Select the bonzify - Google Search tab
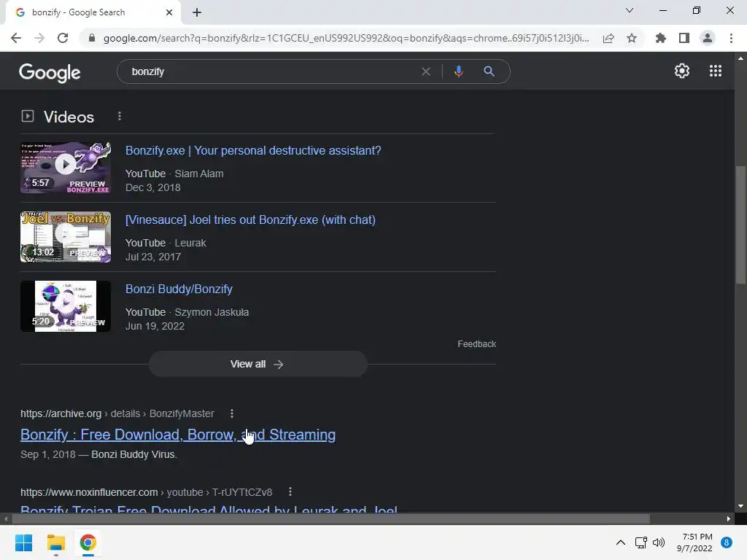Screen dimensions: 747x560 93,12
